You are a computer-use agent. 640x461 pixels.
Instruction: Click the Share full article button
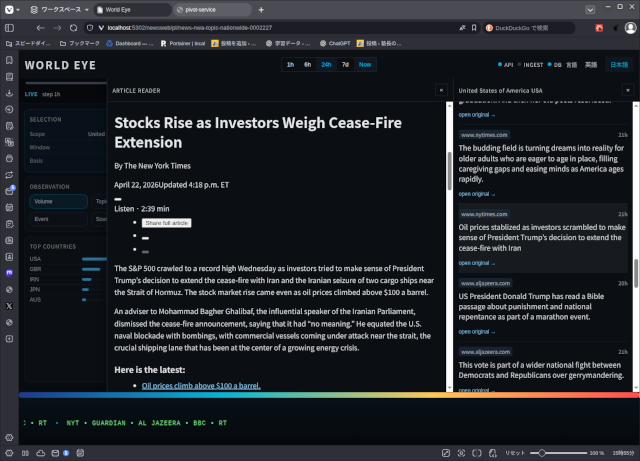coord(166,223)
